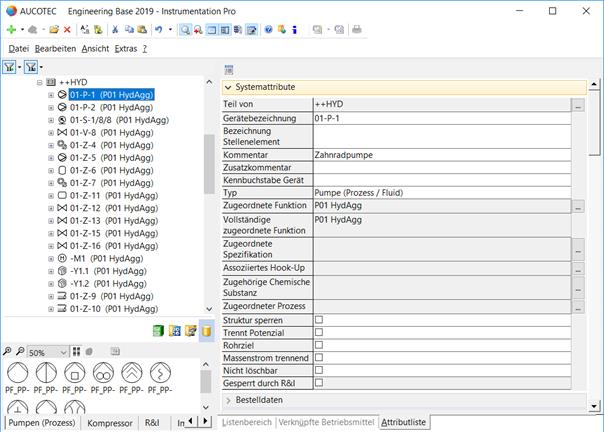Expand the Bestelldaten section
Screen dimensions: 604x432
coord(228,400)
